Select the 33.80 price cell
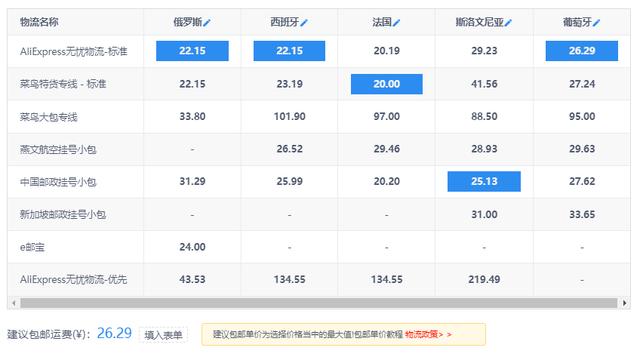This screenshot has height=363, width=640. (192, 116)
